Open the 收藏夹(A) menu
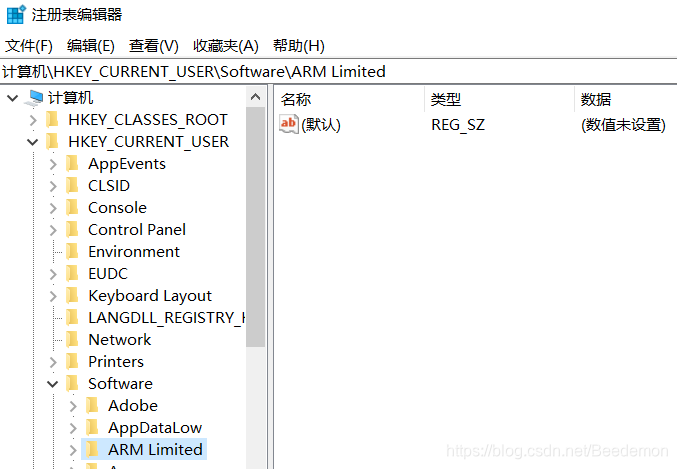The width and height of the screenshot is (677, 469). 226,45
